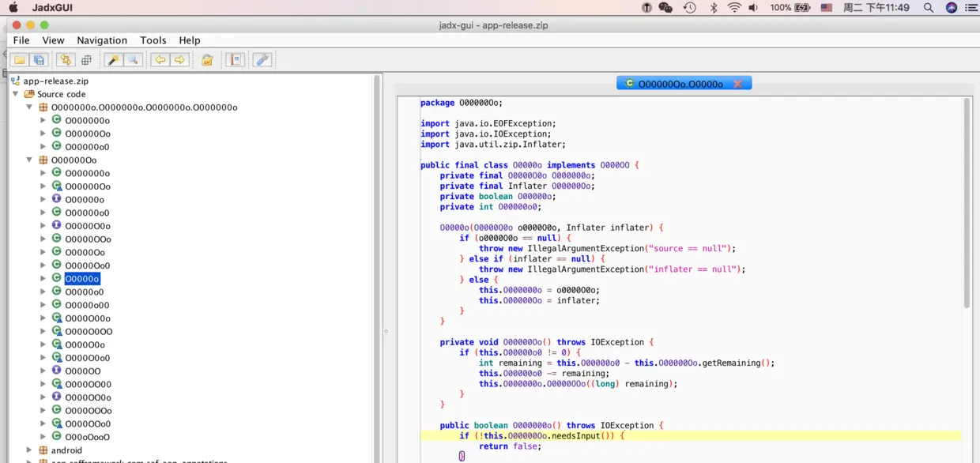Expand the O000OO interface node
This screenshot has width=980, height=463.
[43, 371]
